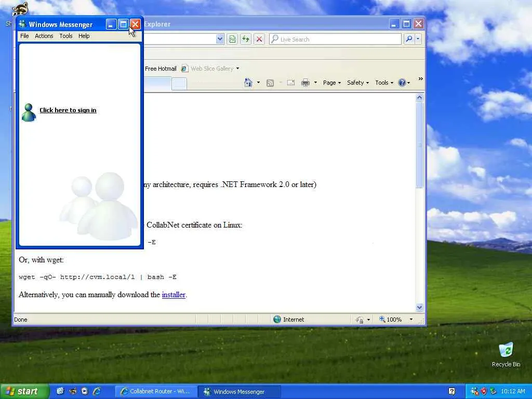The image size is (532, 399).
Task: Select the Recycle Bin desktop icon
Action: click(x=506, y=354)
